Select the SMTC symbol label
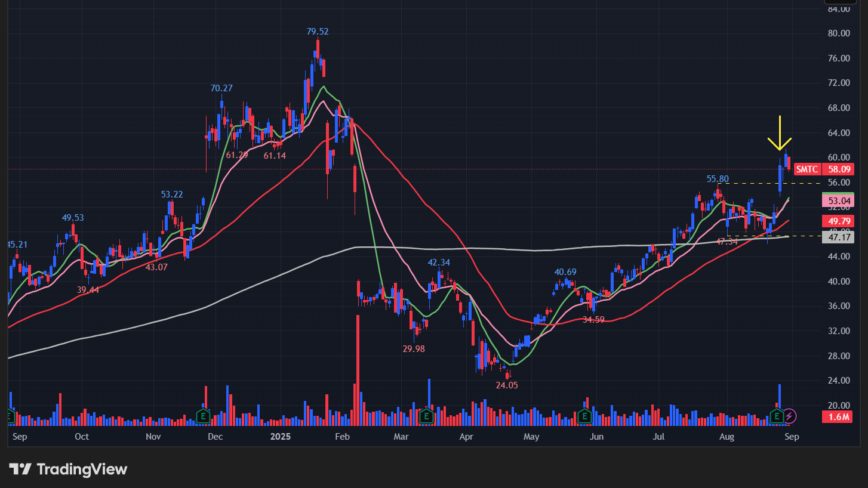 tap(807, 169)
